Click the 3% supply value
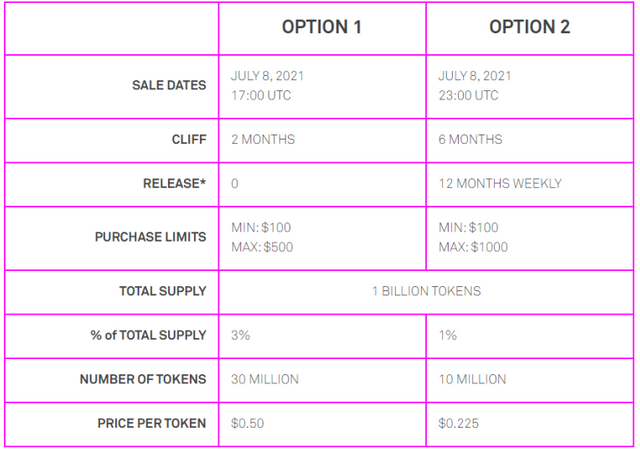640x452 pixels. point(240,335)
